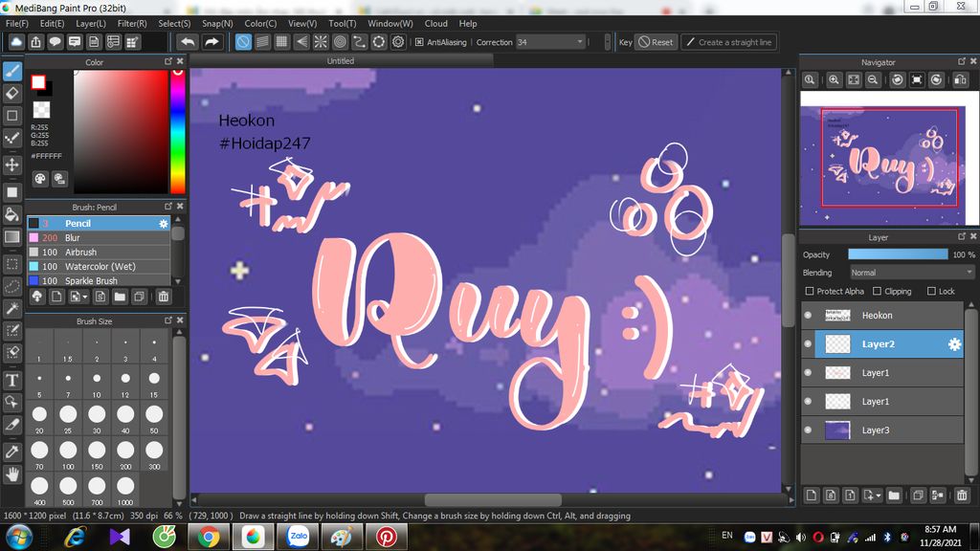Select the Sparkle Brush
This screenshot has width=980, height=551.
coord(99,280)
